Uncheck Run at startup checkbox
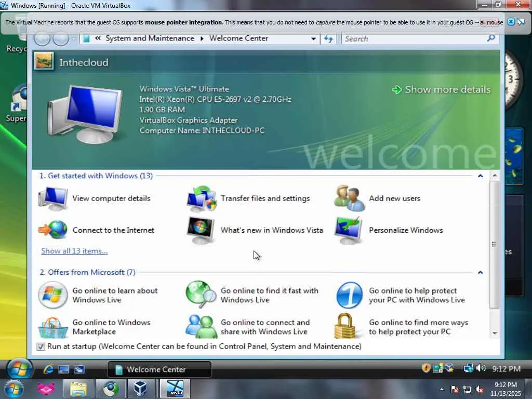The height and width of the screenshot is (399, 532). pyautogui.click(x=41, y=347)
